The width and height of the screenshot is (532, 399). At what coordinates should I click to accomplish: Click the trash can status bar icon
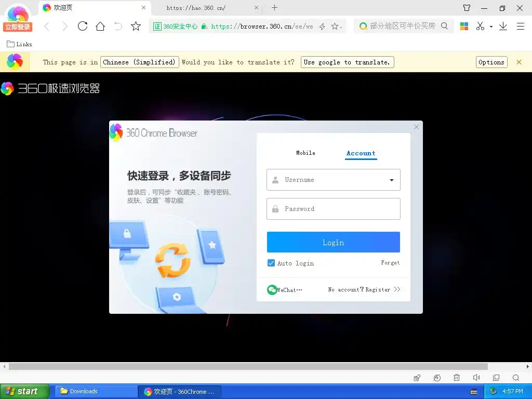(457, 378)
